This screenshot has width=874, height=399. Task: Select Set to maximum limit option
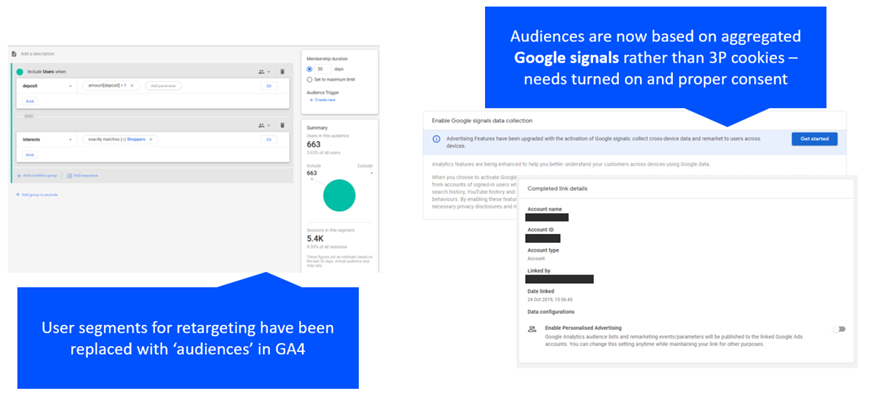pyautogui.click(x=309, y=80)
